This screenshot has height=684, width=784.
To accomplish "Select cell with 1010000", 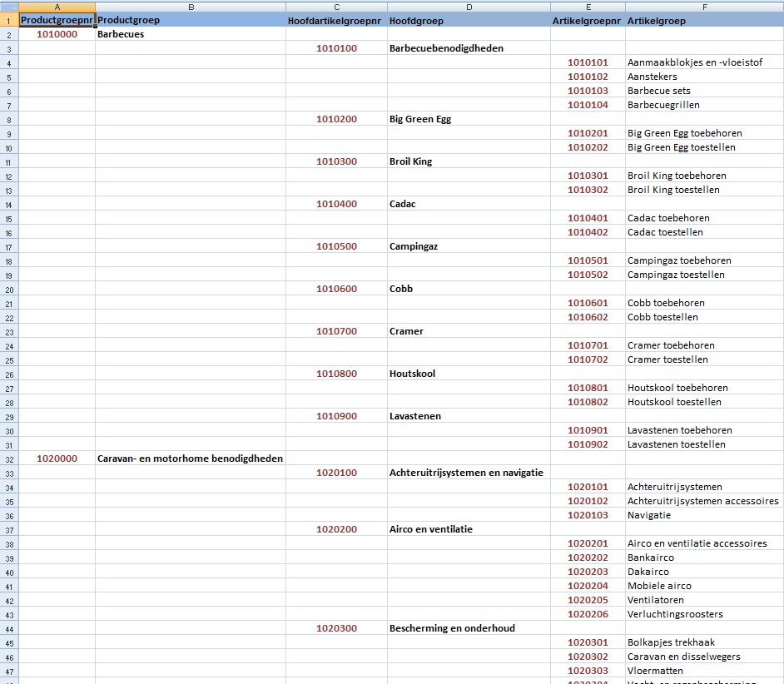I will point(57,34).
